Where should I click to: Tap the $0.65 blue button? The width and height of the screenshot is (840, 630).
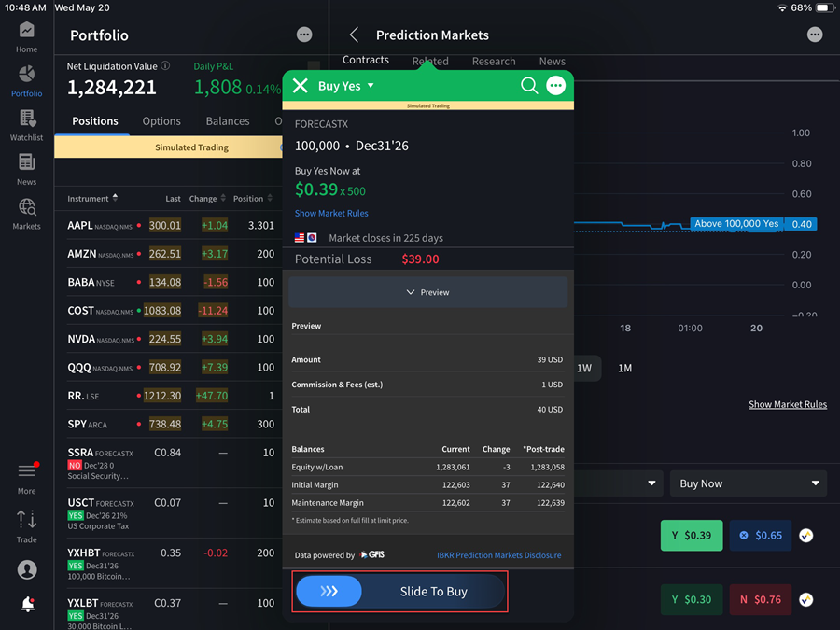(x=761, y=535)
